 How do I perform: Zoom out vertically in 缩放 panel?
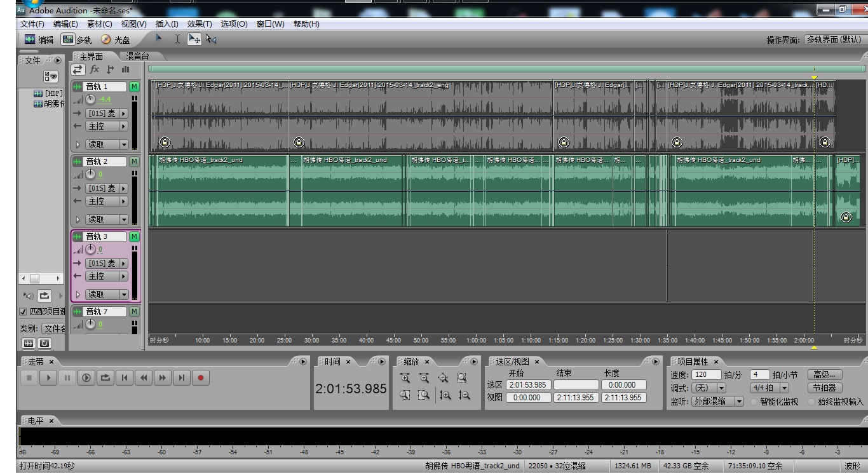(x=465, y=395)
